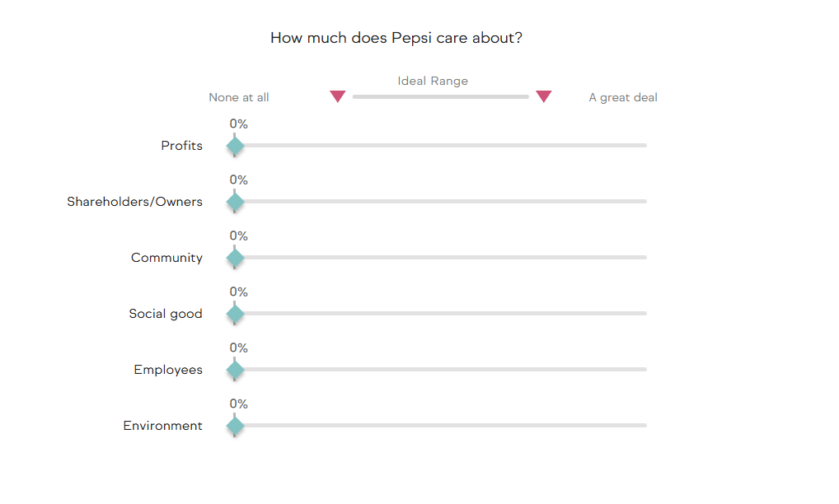Image resolution: width=839 pixels, height=504 pixels.
Task: Click the 'A great deal' scale label
Action: point(623,97)
